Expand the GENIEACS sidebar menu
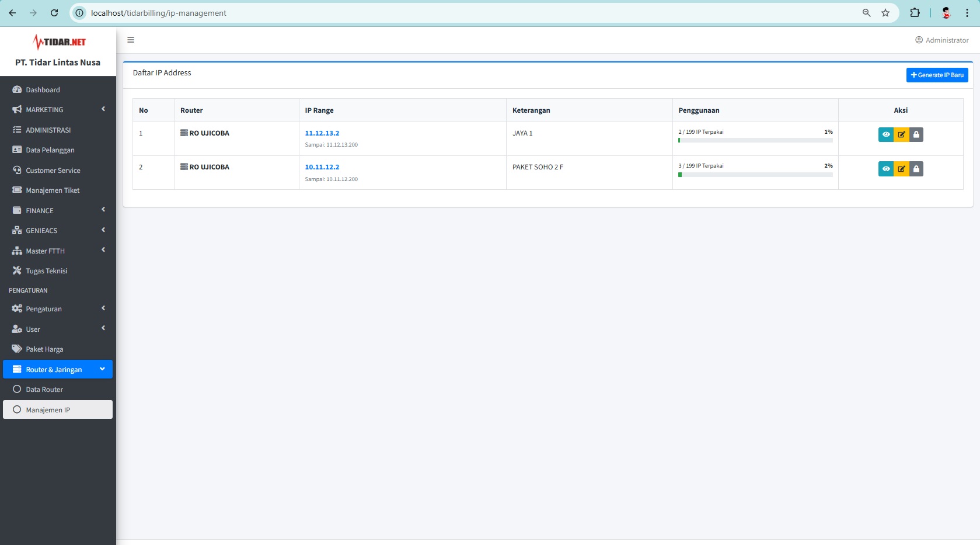The width and height of the screenshot is (980, 545). pyautogui.click(x=58, y=231)
